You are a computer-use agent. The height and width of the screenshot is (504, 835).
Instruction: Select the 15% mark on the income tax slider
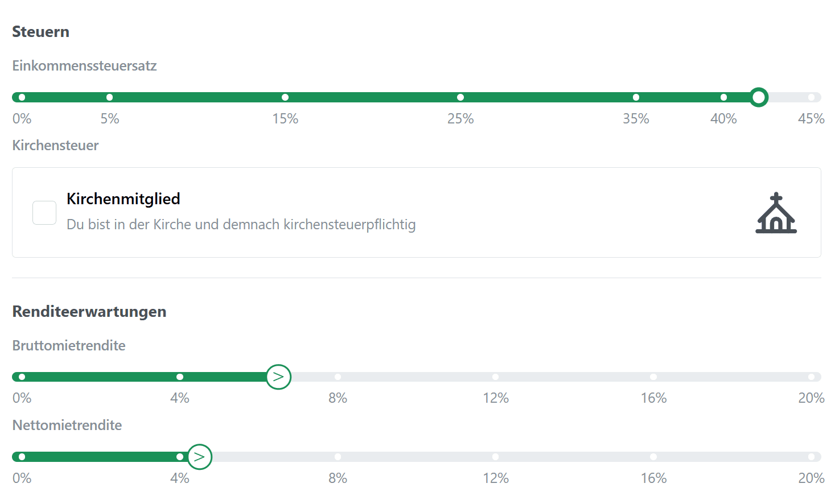(x=285, y=97)
